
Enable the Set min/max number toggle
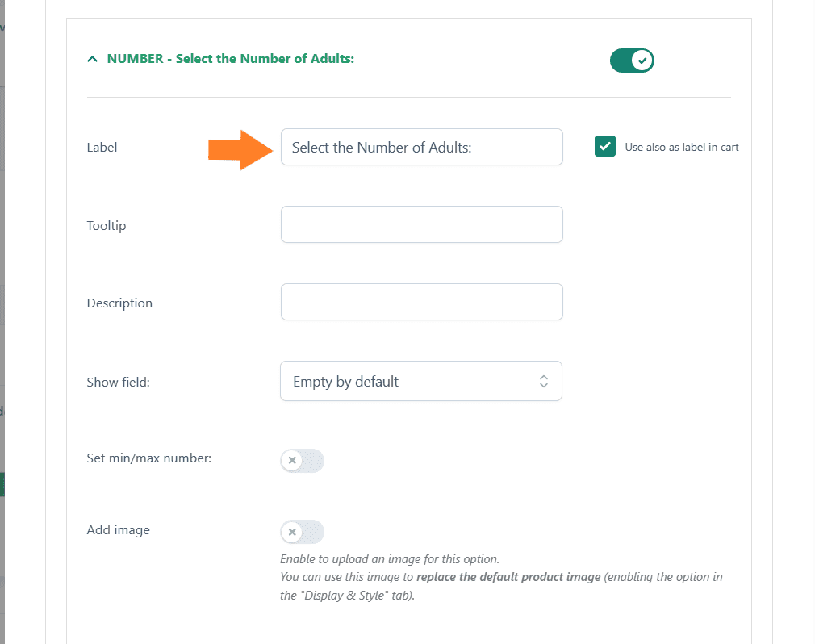pos(302,461)
